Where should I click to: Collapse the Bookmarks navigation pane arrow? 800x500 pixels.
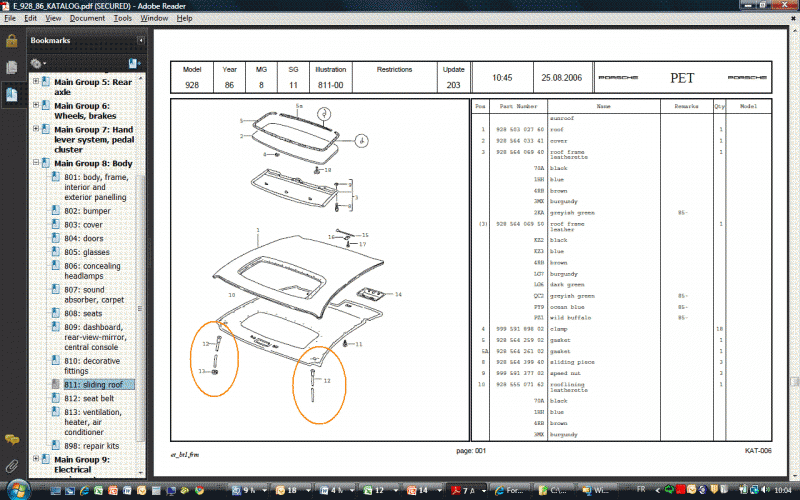coord(140,40)
